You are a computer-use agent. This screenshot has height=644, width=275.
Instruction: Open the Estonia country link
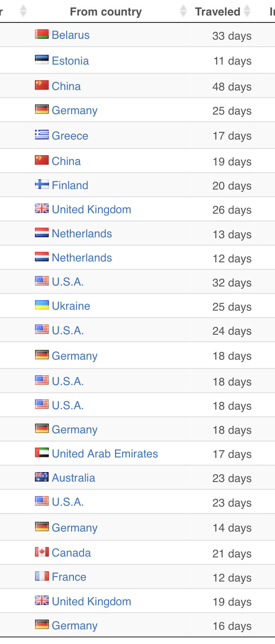(x=70, y=61)
